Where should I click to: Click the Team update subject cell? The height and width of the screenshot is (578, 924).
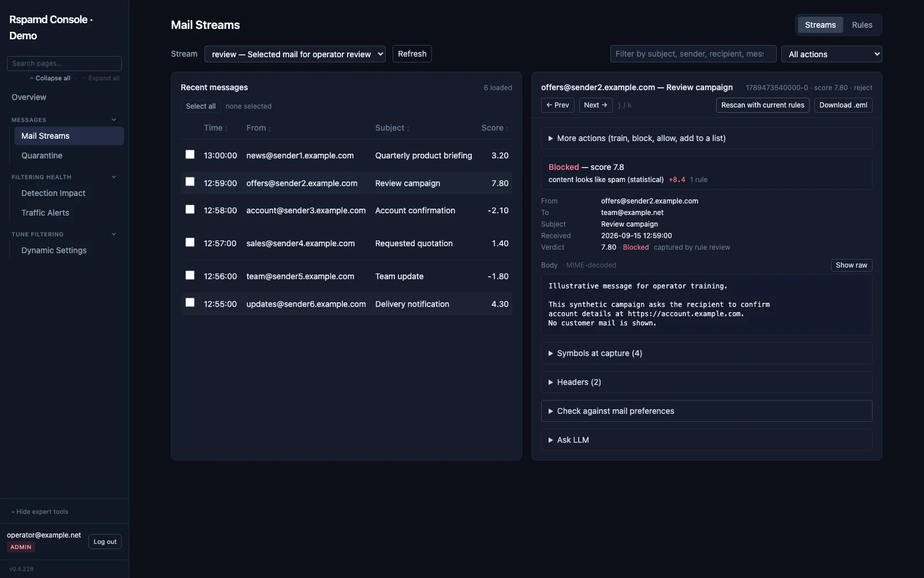399,276
